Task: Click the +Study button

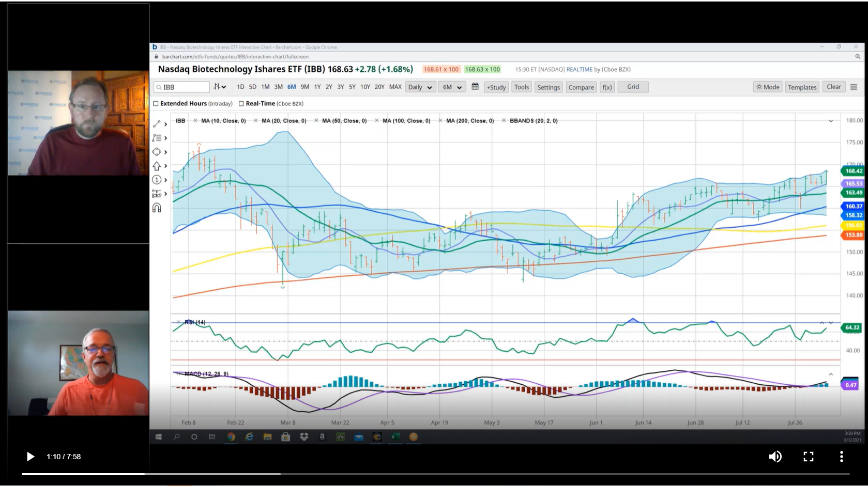Action: point(497,87)
